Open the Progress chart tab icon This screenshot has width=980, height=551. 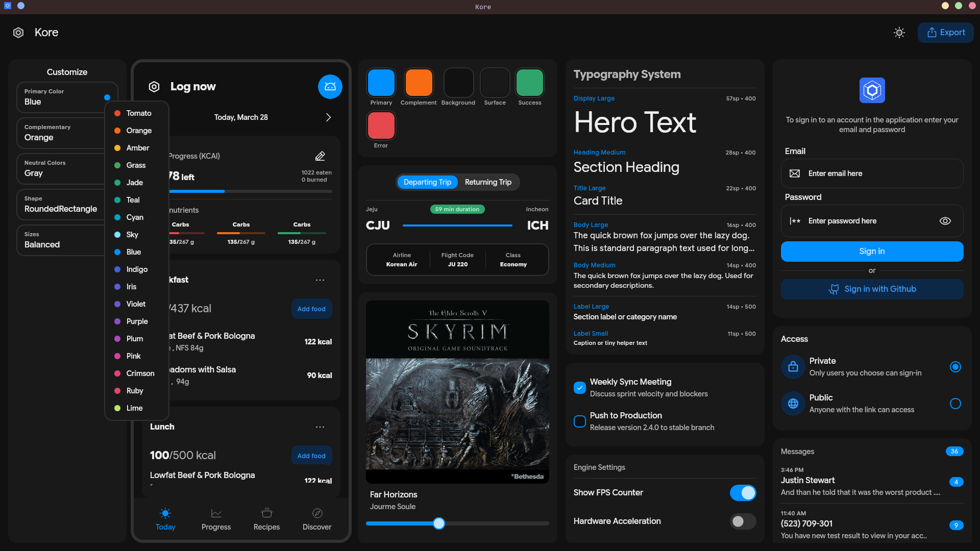click(216, 513)
